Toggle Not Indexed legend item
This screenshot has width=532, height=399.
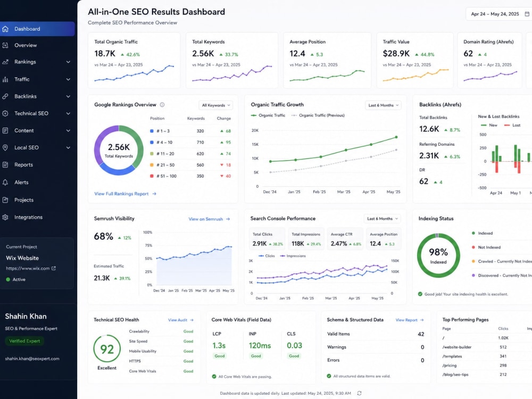point(486,247)
